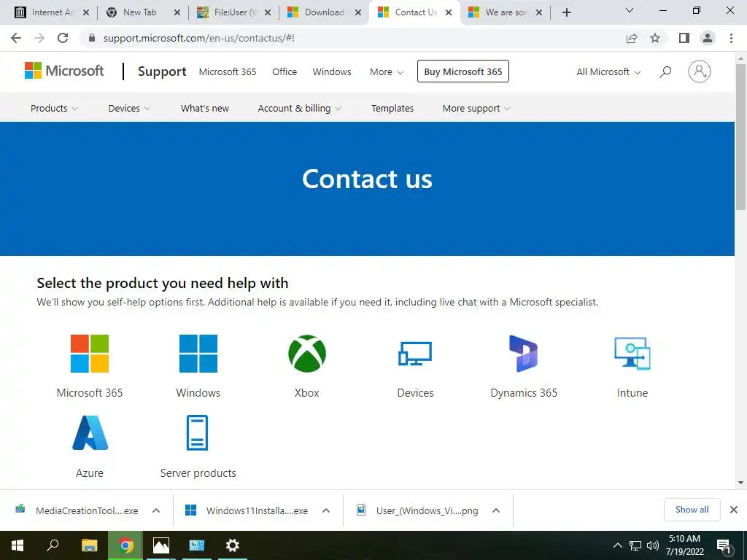Click the address bar URL field

point(352,38)
